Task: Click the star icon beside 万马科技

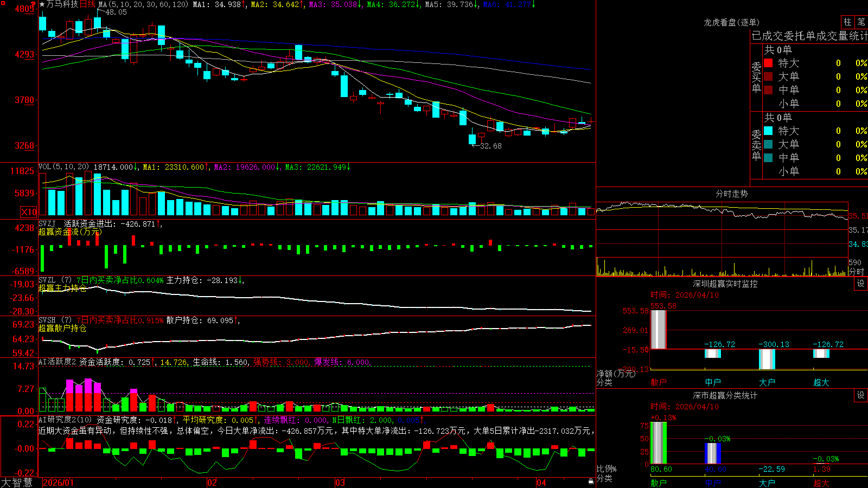Action: (x=42, y=4)
